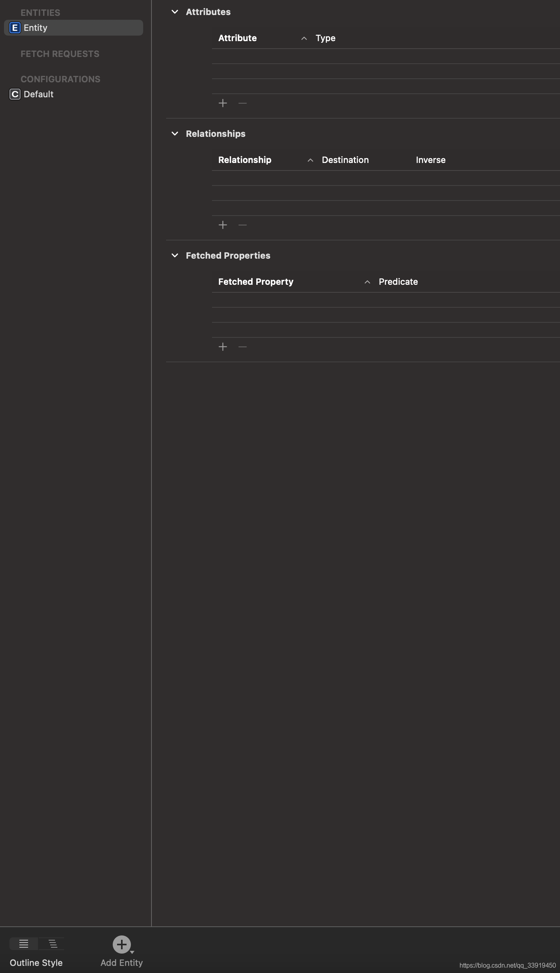Toggle Attribute column sort arrow
560x973 pixels.
(x=304, y=38)
